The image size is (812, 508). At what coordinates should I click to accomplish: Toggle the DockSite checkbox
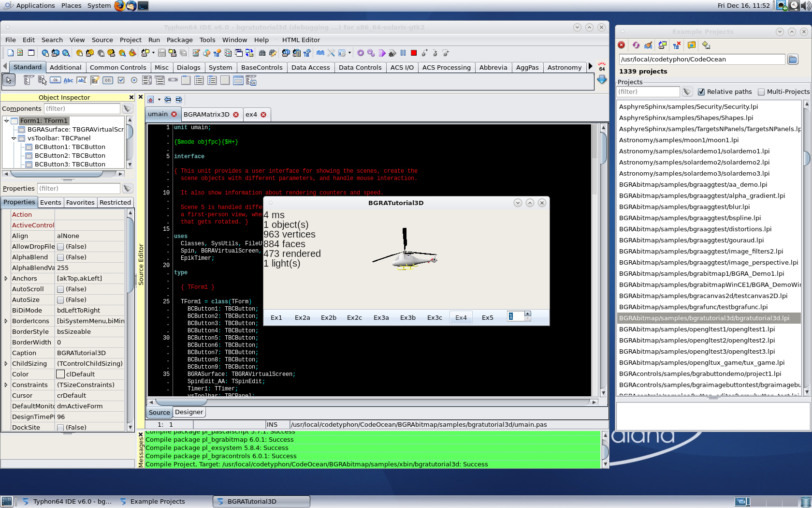click(60, 428)
